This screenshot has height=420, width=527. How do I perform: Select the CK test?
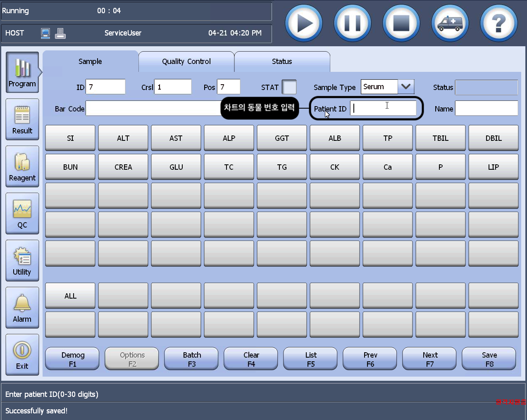(x=335, y=167)
